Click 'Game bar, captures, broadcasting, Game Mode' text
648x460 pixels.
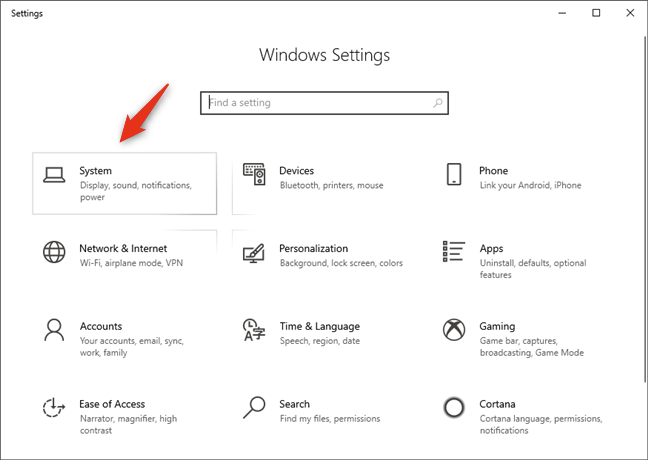tap(531, 346)
